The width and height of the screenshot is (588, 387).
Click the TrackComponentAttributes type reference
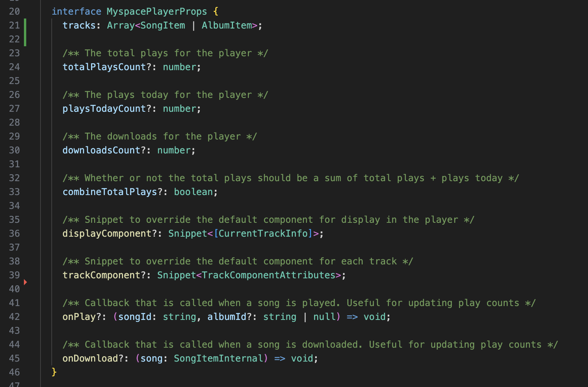tap(269, 275)
